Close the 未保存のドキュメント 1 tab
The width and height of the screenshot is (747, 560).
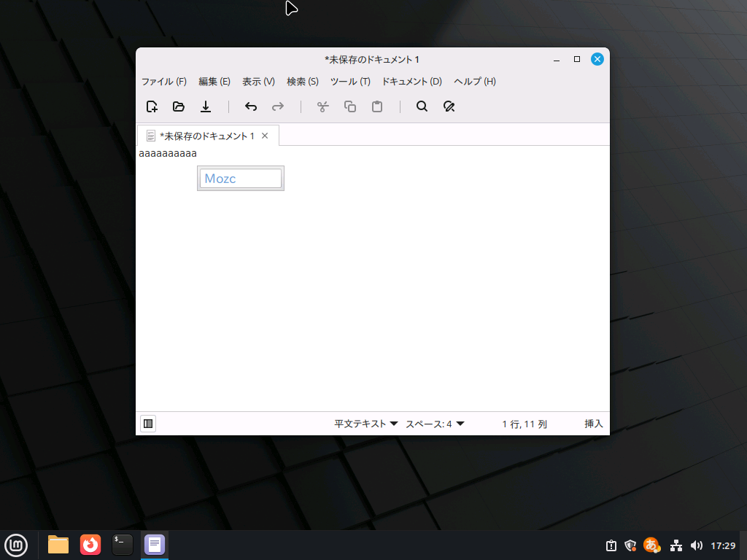click(x=265, y=136)
